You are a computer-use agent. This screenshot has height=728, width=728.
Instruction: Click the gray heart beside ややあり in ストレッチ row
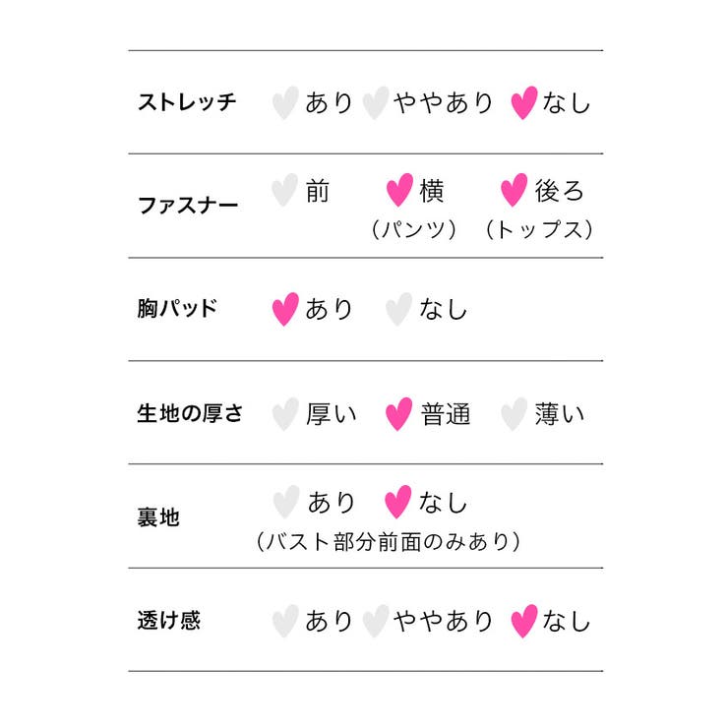pyautogui.click(x=376, y=102)
